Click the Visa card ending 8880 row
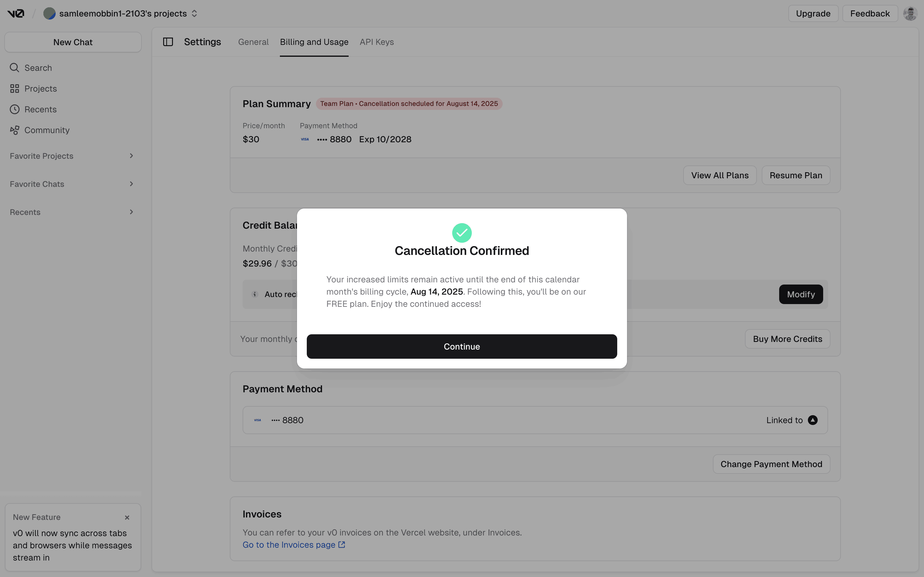 (x=534, y=420)
